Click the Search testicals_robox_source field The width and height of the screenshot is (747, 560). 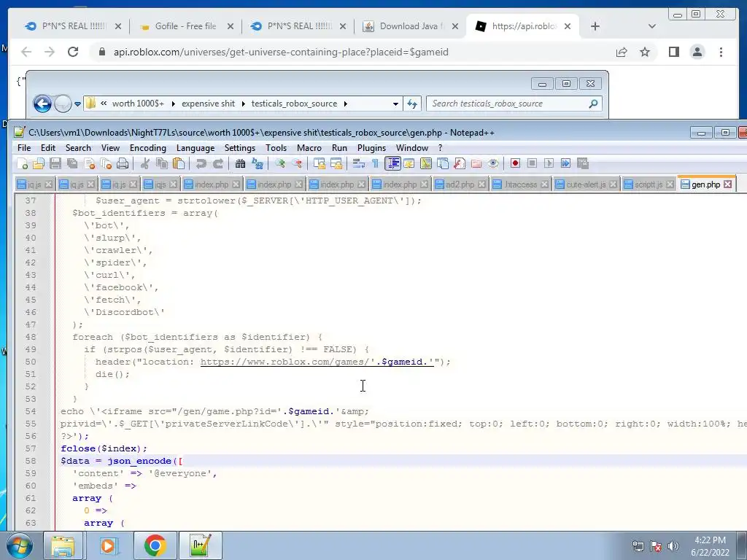pyautogui.click(x=514, y=104)
